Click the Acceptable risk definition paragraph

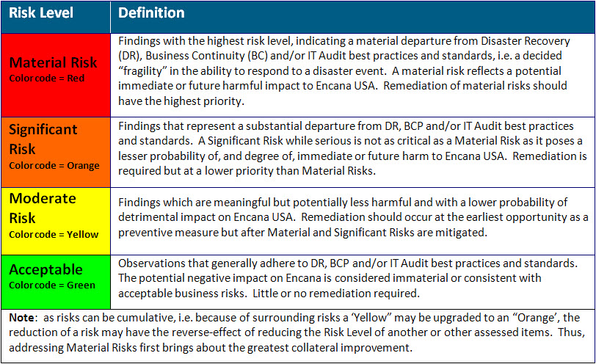[348, 278]
